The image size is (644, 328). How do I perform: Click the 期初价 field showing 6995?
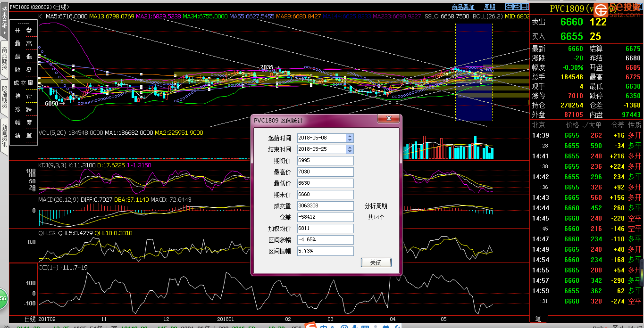point(326,161)
